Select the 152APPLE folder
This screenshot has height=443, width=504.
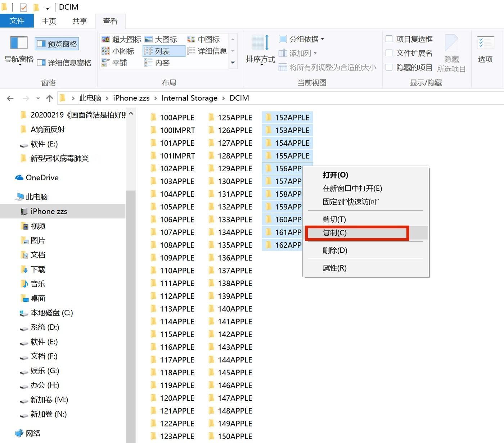(x=287, y=118)
